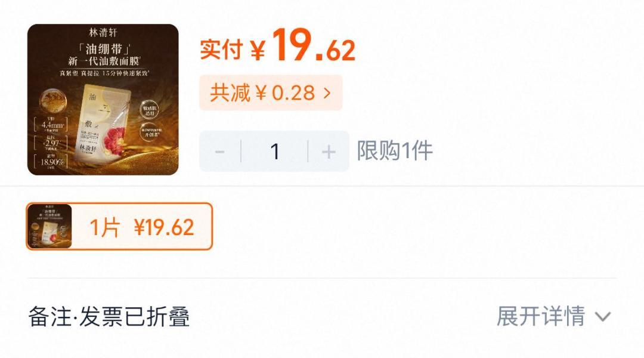Tap the 开创者 round badge on image
The image size is (644, 358).
[149, 132]
